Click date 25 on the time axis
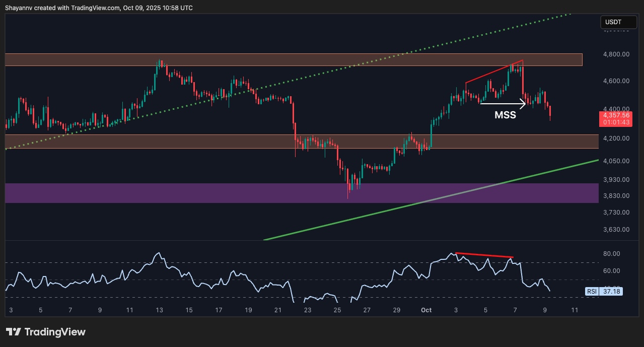The width and height of the screenshot is (644, 347). click(x=337, y=310)
